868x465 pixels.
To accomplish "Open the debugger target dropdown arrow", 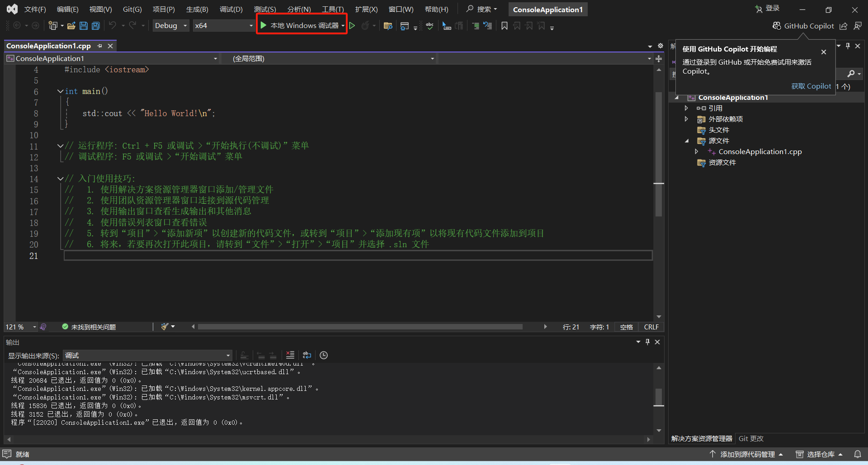I will (x=343, y=26).
